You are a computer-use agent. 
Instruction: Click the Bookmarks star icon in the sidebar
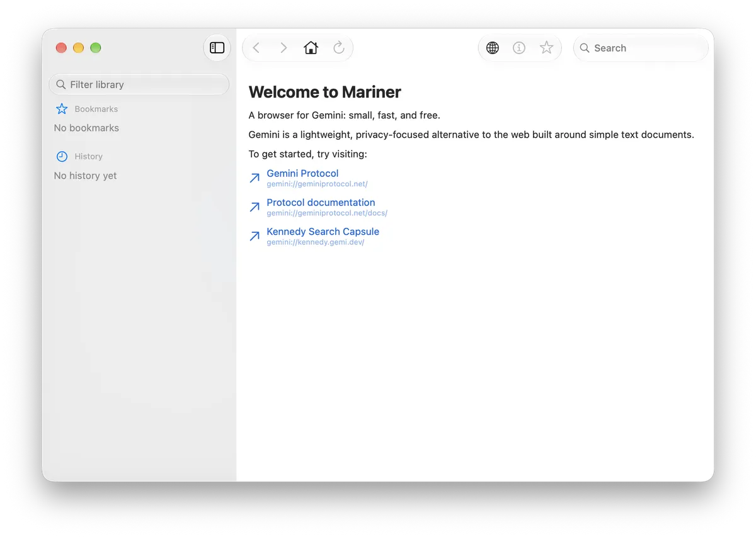point(62,109)
